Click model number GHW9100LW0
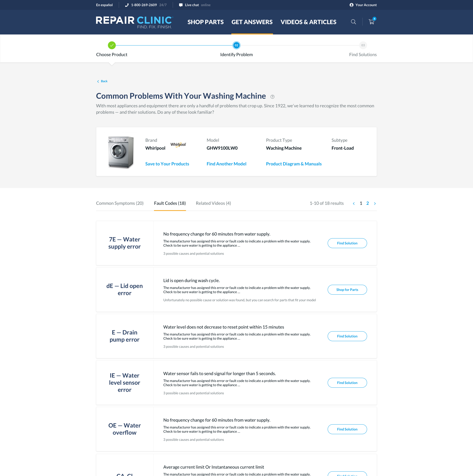Image resolution: width=473 pixels, height=476 pixels. pos(222,148)
